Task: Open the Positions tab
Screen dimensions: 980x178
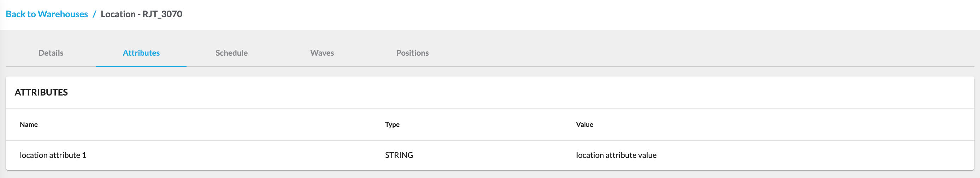Action: click(x=412, y=53)
